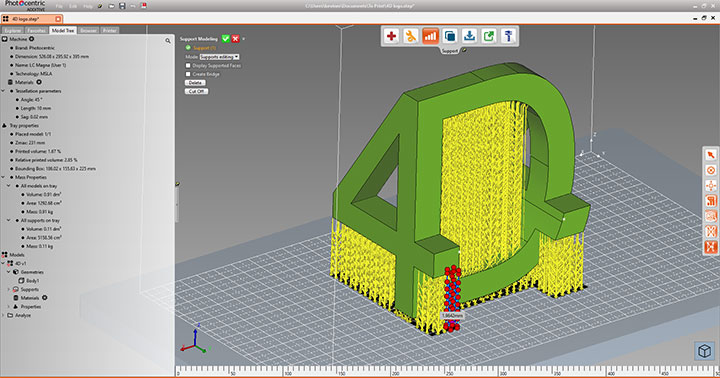This screenshot has height=378, width=720.
Task: Click the gear beside Materials under Machine
Action: point(39,82)
